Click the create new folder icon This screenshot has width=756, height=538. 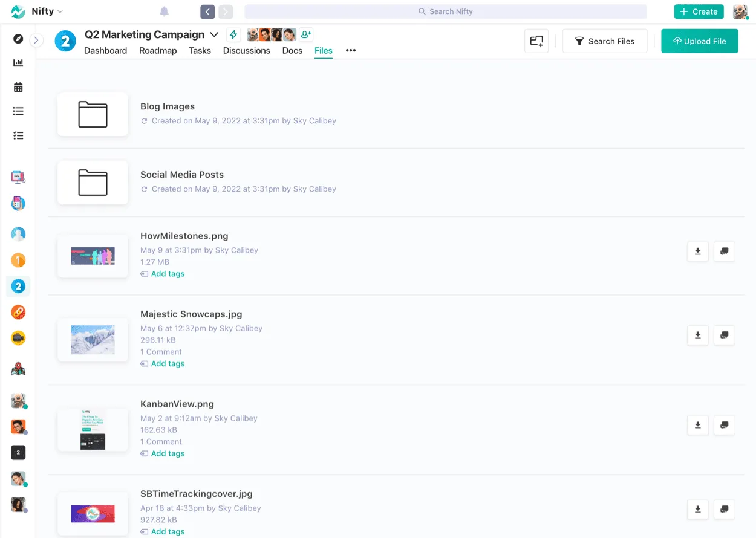click(536, 41)
